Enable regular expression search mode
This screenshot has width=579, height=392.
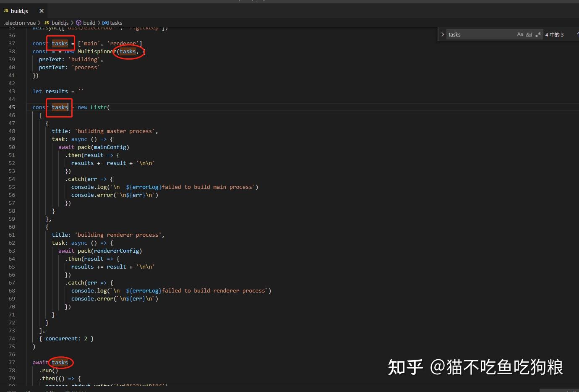pos(539,34)
